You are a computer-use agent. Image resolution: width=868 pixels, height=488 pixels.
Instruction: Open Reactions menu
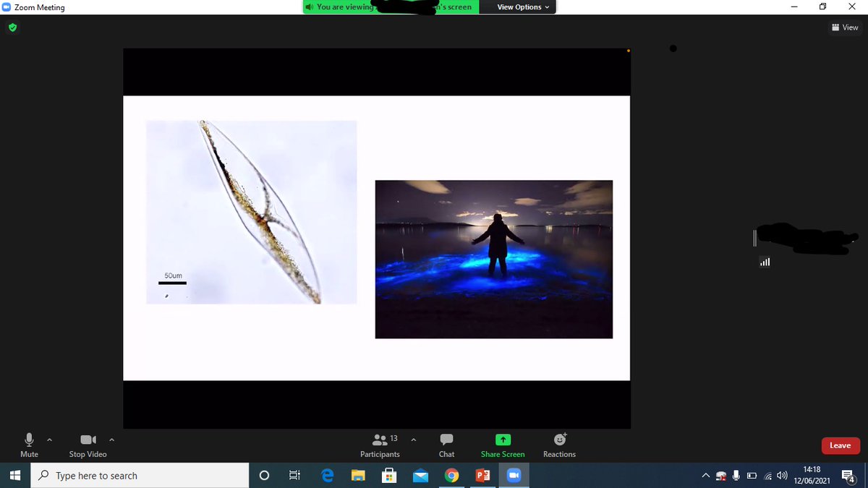[559, 445]
